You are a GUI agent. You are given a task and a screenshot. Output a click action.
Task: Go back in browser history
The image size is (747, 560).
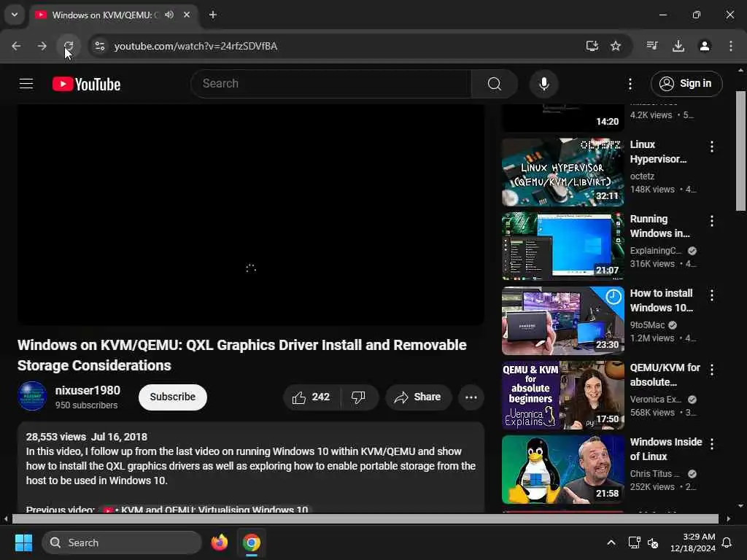click(16, 46)
